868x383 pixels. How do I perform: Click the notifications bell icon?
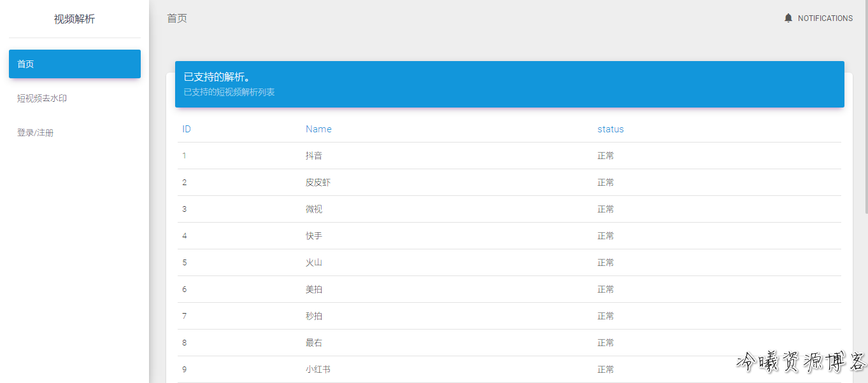[x=788, y=18]
